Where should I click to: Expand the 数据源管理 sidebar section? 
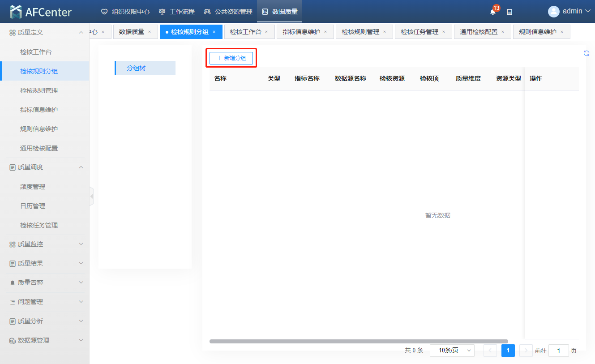(x=81, y=340)
